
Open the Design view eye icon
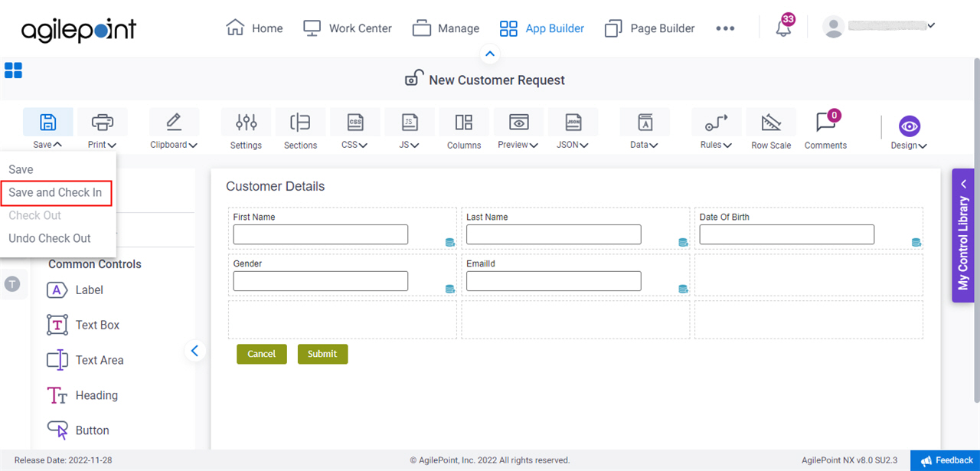coord(910,126)
